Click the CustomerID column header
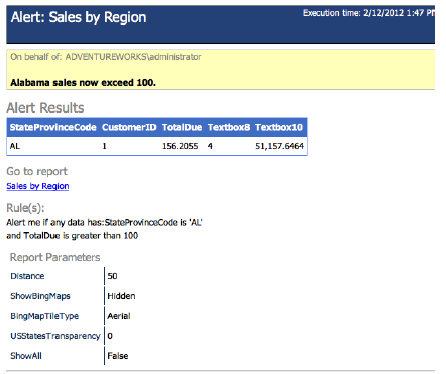The width and height of the screenshot is (446, 374). (129, 127)
